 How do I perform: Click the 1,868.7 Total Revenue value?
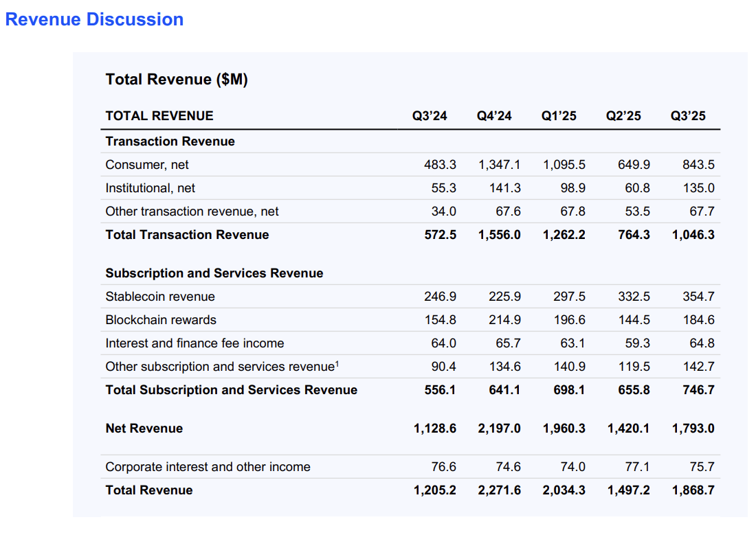tap(693, 490)
